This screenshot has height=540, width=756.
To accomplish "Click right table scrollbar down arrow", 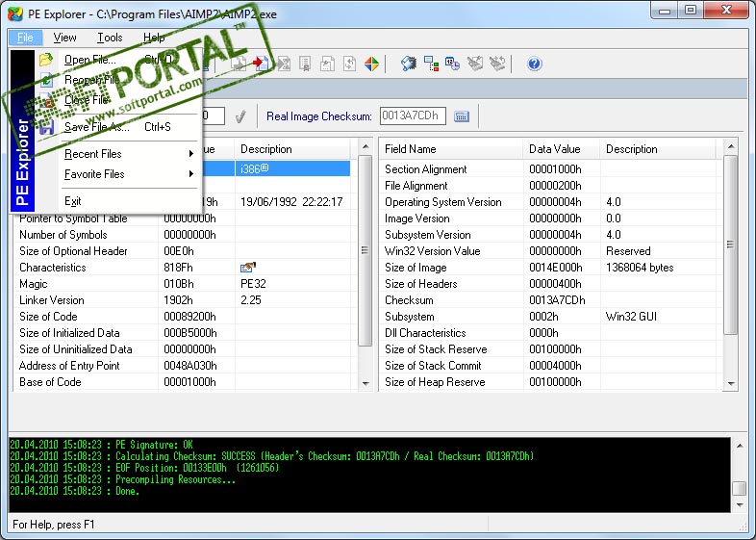I will point(731,384).
